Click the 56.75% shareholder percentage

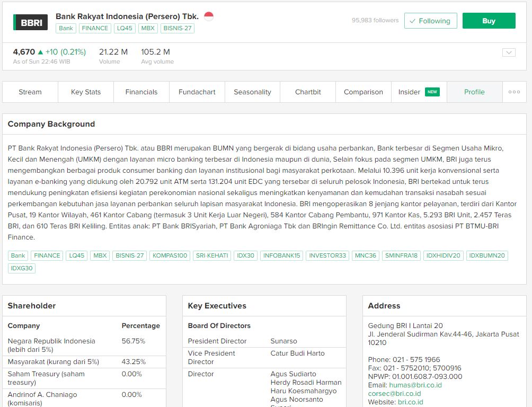coord(134,341)
